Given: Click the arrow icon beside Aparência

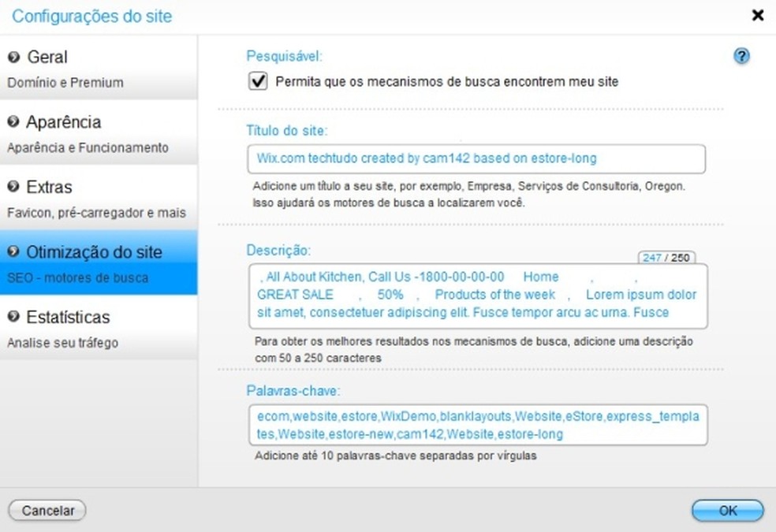Looking at the screenshot, I should coord(16,121).
